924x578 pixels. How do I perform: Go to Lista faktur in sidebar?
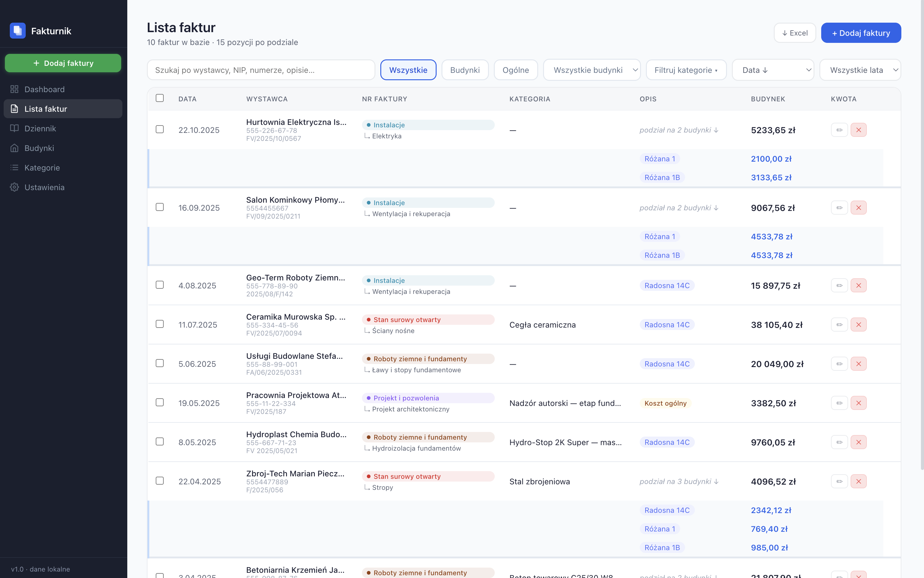pos(63,109)
